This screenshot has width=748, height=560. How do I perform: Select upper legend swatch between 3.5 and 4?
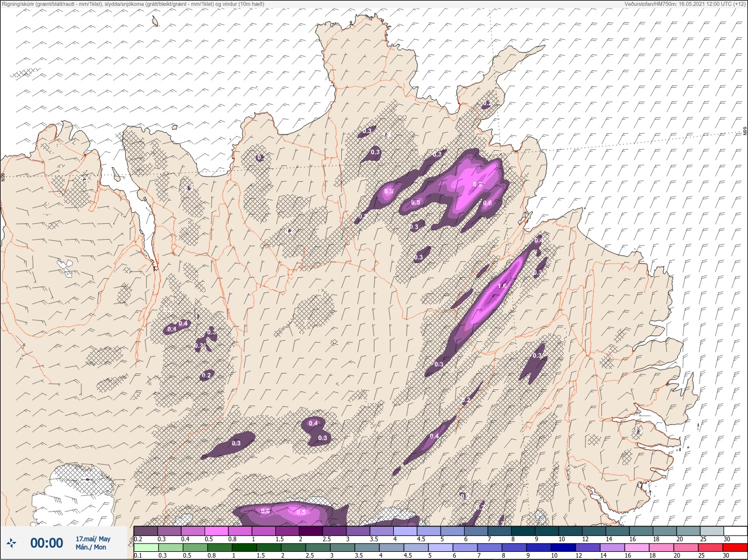click(x=382, y=531)
